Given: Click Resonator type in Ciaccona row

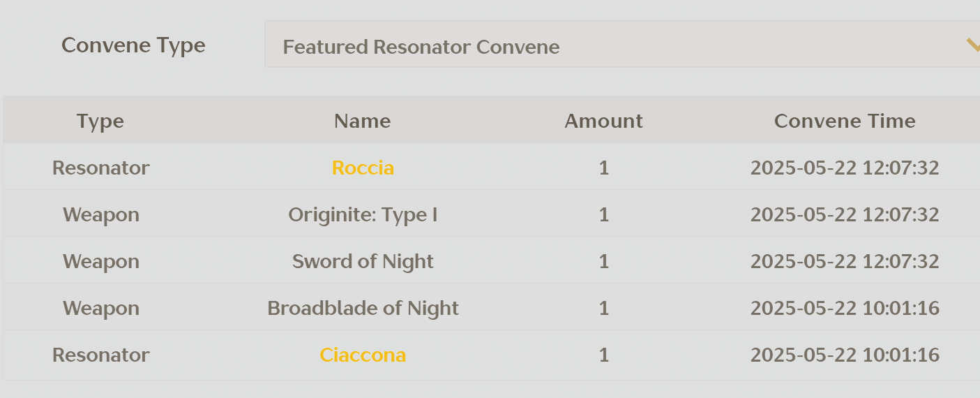Looking at the screenshot, I should click(x=101, y=355).
